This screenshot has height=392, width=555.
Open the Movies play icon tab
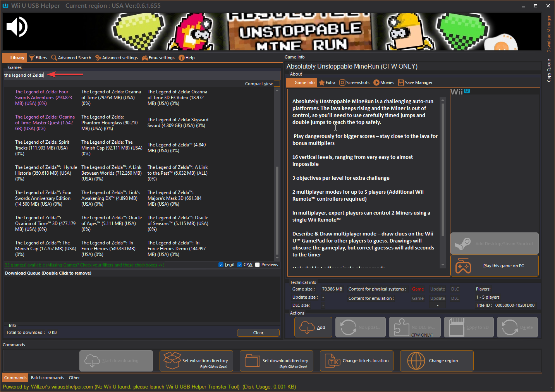(x=384, y=83)
